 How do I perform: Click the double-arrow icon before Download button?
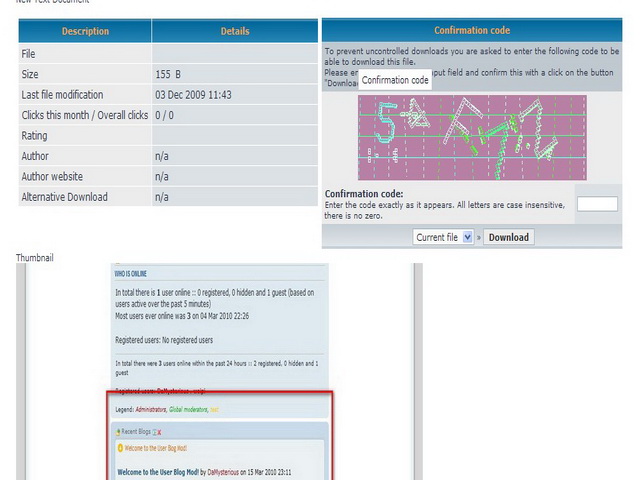coord(478,238)
